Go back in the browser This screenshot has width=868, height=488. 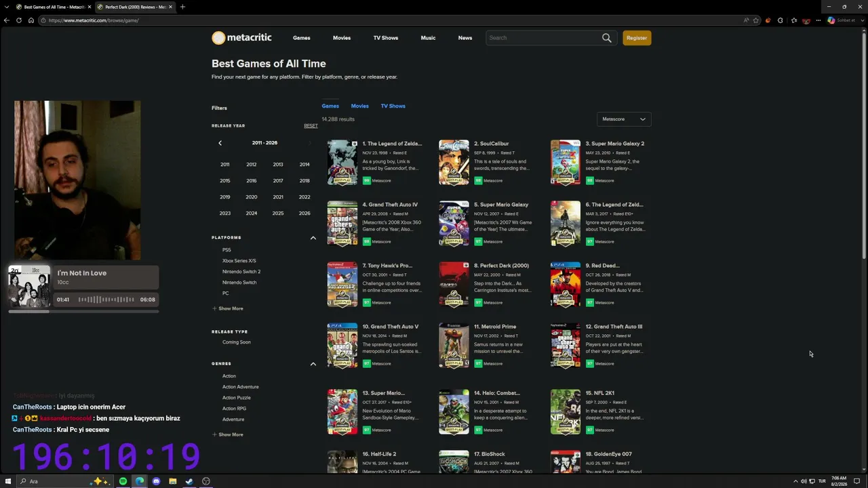point(7,20)
